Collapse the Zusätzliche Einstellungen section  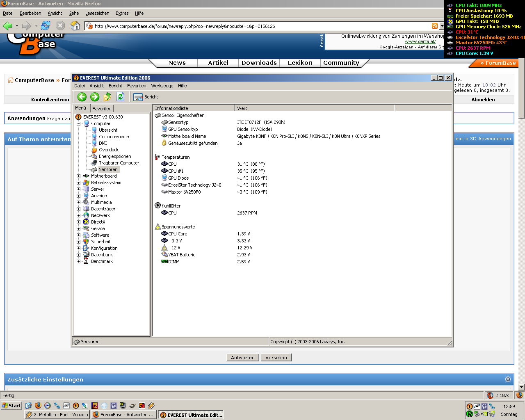508,379
